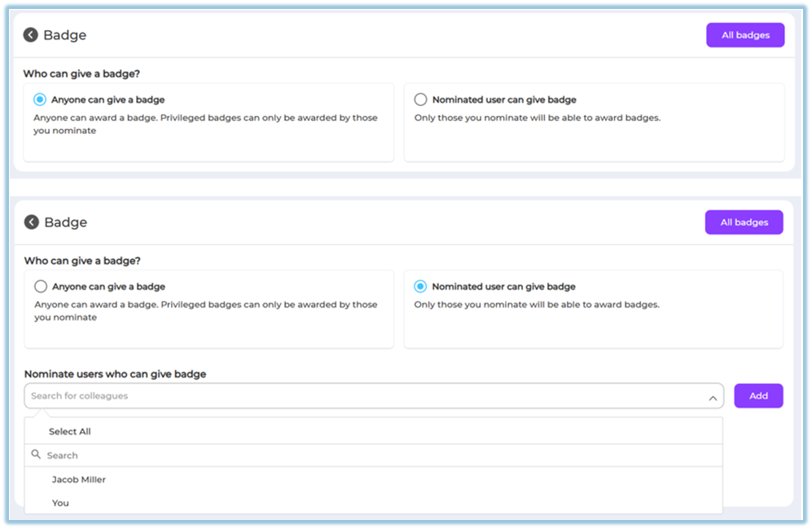
Task: Click the Search field inside the dropdown
Action: pyautogui.click(x=375, y=456)
